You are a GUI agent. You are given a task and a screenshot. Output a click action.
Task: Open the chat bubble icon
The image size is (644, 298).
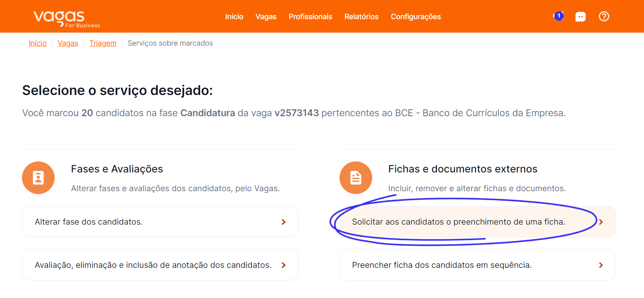point(580,17)
